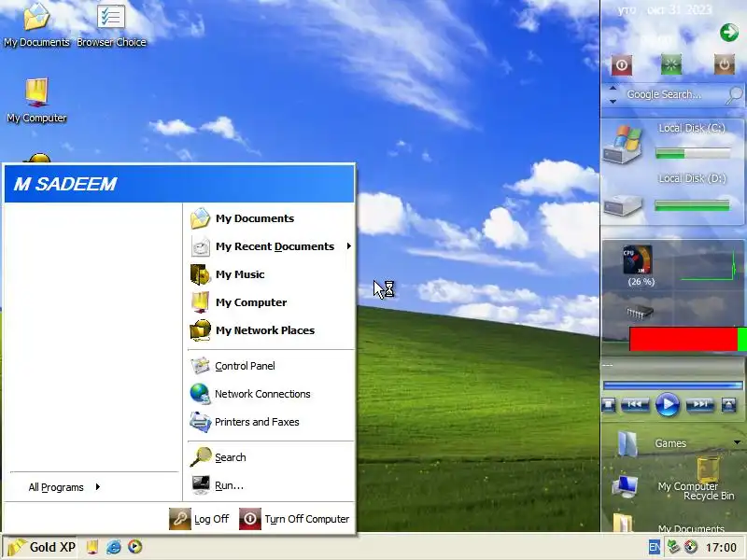Click the green restart icon in sidebar
Image resolution: width=747 pixels, height=560 pixels.
coord(671,64)
